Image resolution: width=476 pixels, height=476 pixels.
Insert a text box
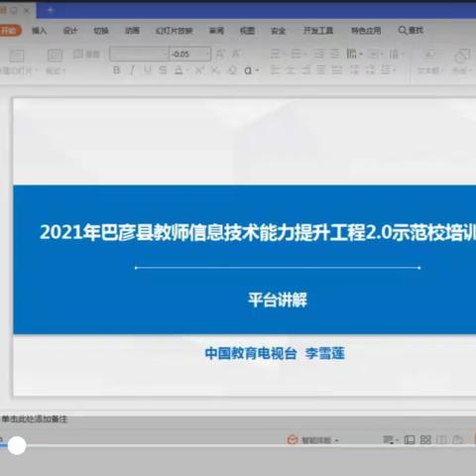point(429,56)
